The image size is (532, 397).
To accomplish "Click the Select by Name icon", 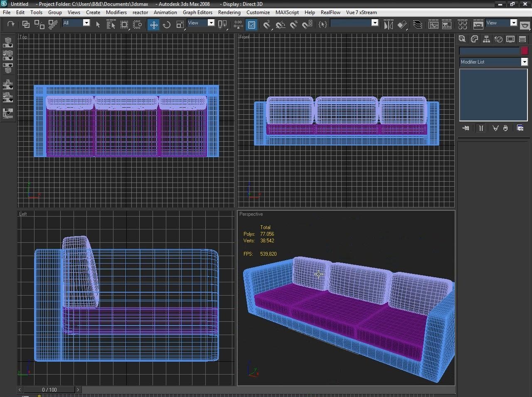I will pos(111,25).
